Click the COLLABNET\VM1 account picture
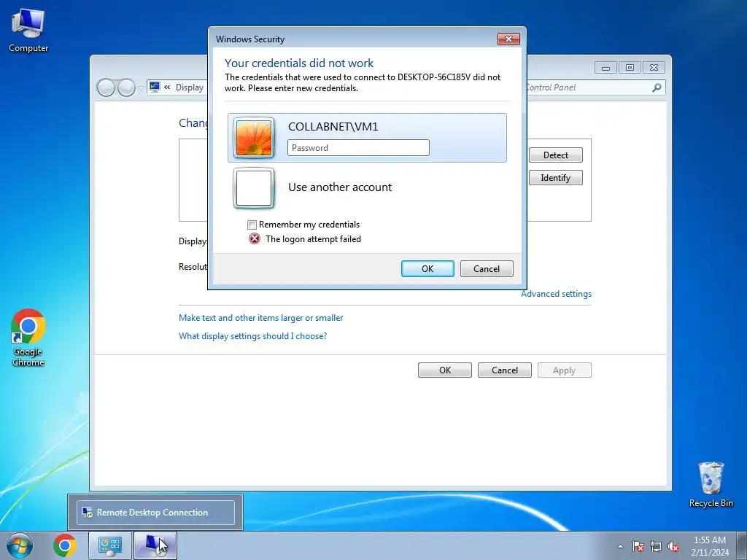The height and width of the screenshot is (560, 747). coord(254,138)
